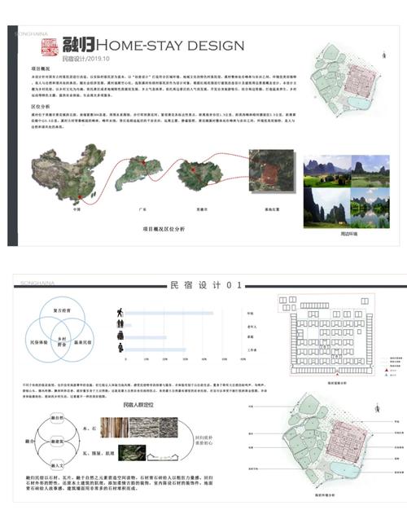
Task: Open top-right single karst peak photo
Action: click(370, 172)
